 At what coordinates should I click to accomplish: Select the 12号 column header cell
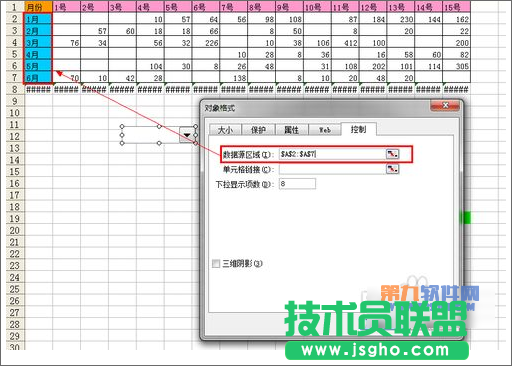373,7
